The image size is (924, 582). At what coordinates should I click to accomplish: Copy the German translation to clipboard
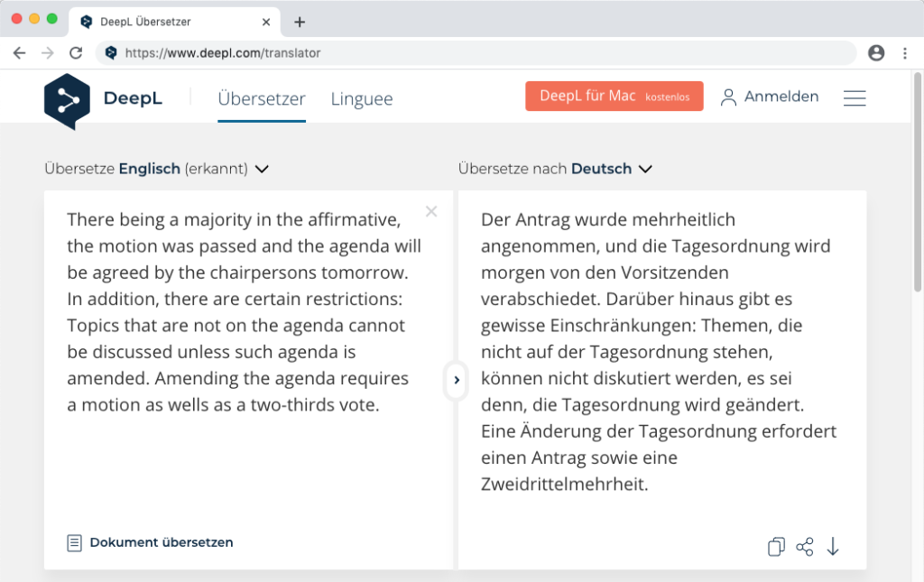tap(775, 547)
